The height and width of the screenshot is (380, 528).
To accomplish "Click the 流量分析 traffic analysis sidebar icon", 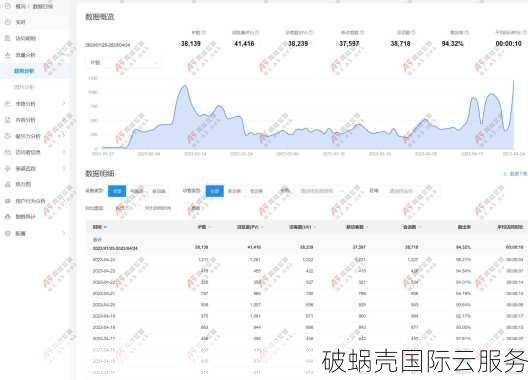I will click(x=8, y=55).
